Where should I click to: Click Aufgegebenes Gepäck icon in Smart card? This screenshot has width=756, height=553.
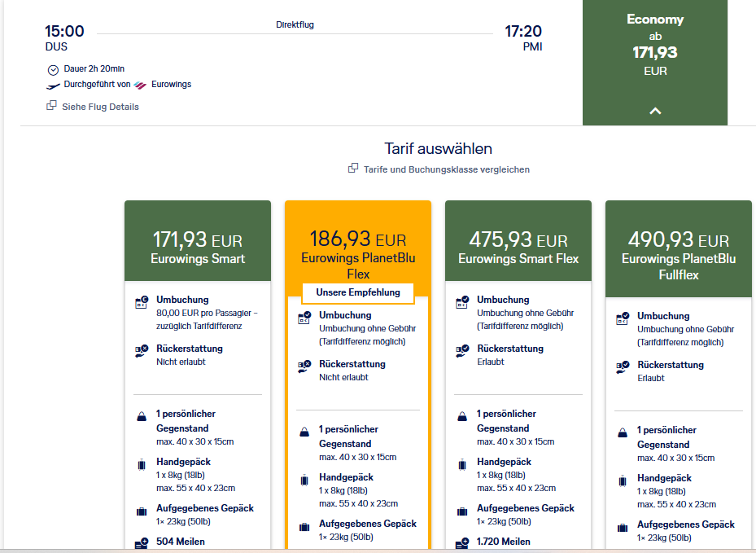[142, 511]
